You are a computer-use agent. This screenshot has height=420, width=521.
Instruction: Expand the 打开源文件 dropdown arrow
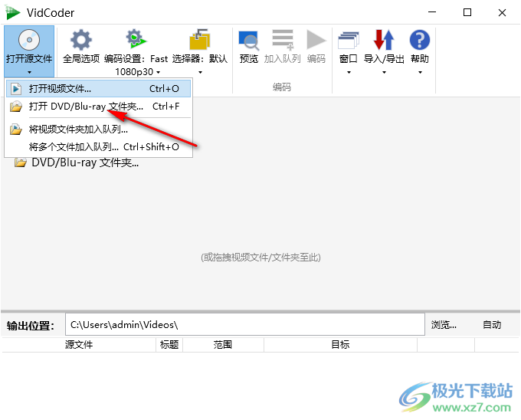point(29,72)
